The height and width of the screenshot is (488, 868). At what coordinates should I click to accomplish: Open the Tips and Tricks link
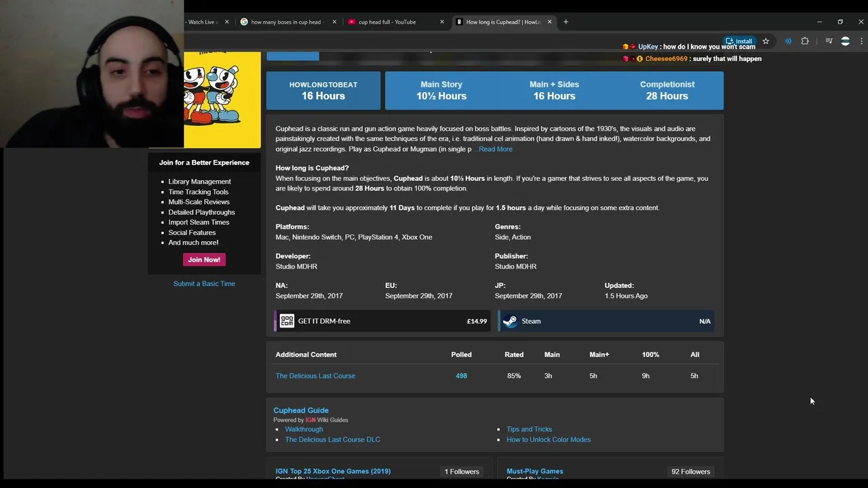529,429
